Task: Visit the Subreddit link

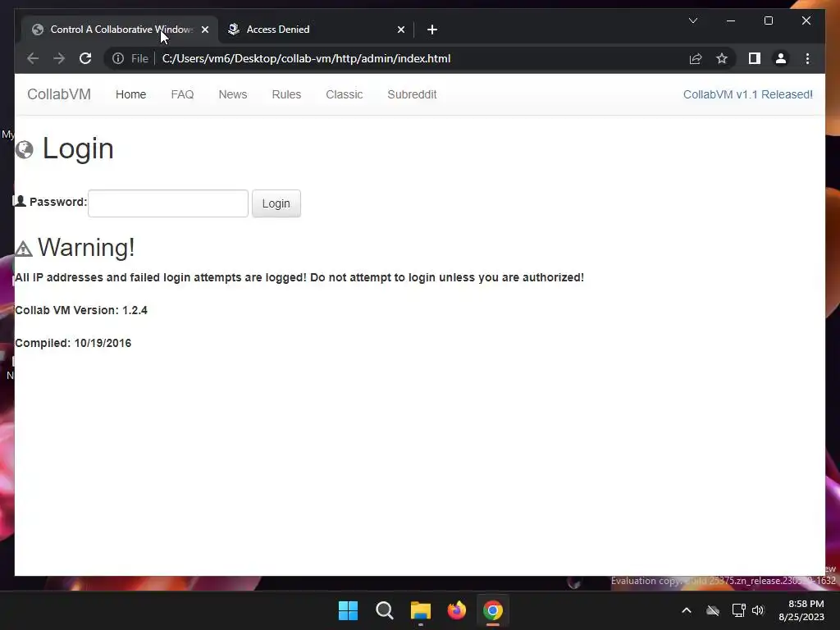Action: 412,94
